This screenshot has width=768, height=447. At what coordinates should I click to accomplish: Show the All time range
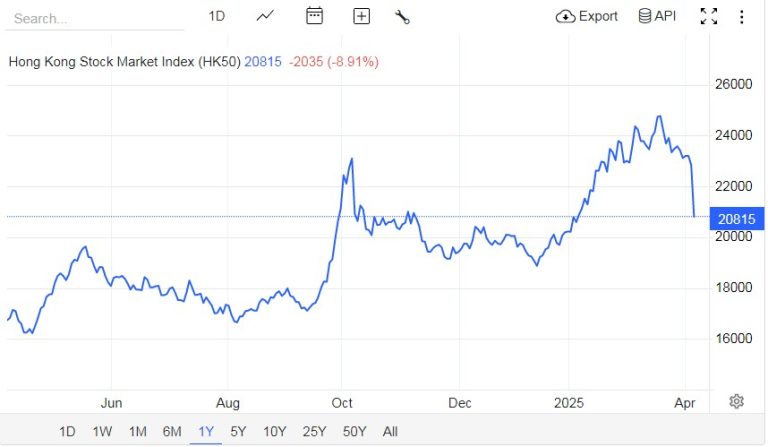[390, 431]
